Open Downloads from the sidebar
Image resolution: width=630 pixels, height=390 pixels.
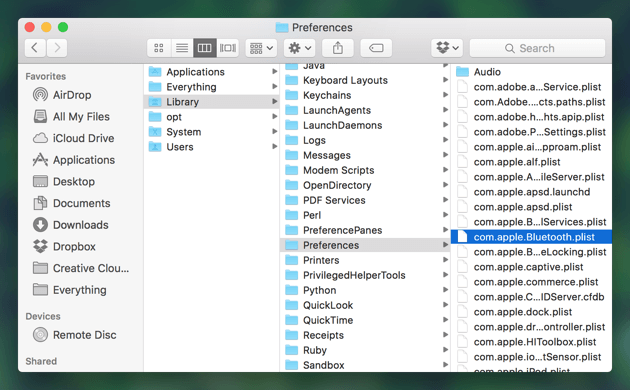(71, 225)
